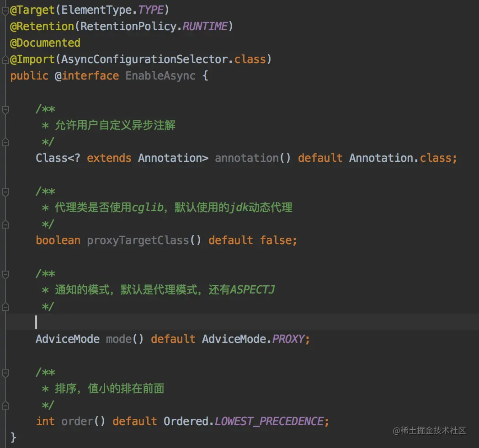Click fold end marker of the 排序 comment
The height and width of the screenshot is (448, 479).
pyautogui.click(x=5, y=406)
